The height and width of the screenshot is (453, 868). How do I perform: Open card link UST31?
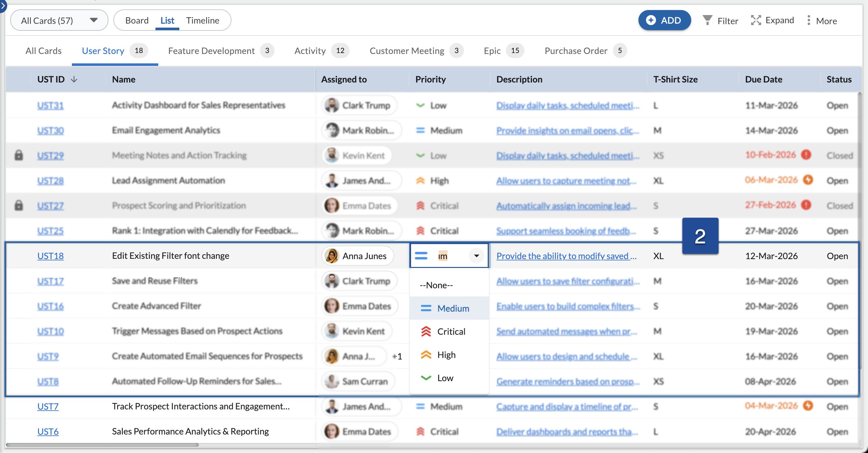click(x=50, y=105)
